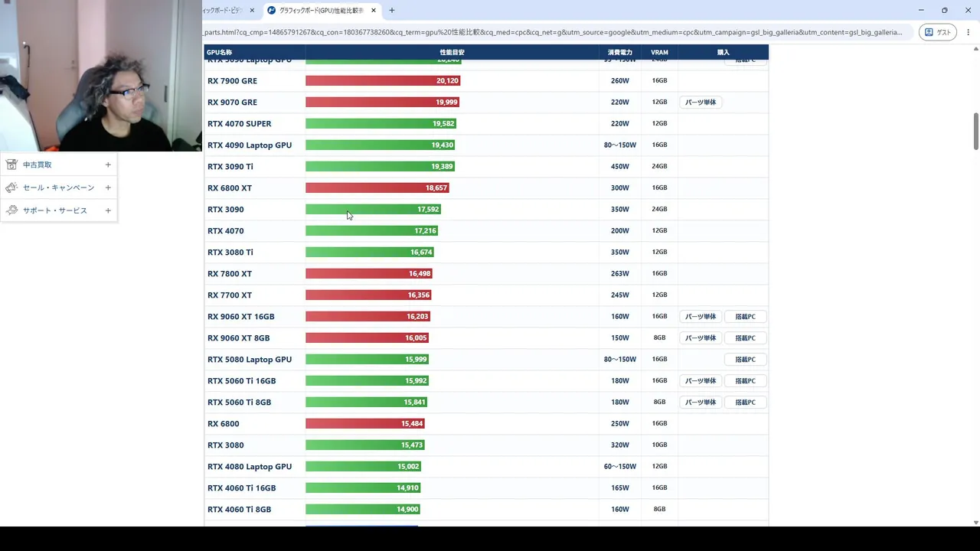This screenshot has width=980, height=551.
Task: Click 搭載PC button for RX 9060 XT 16GB
Action: pyautogui.click(x=745, y=317)
